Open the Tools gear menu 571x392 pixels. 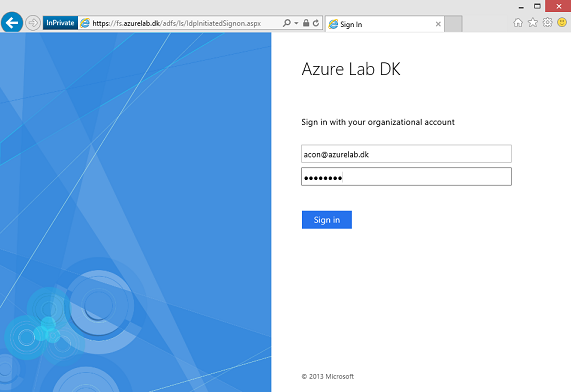[547, 23]
